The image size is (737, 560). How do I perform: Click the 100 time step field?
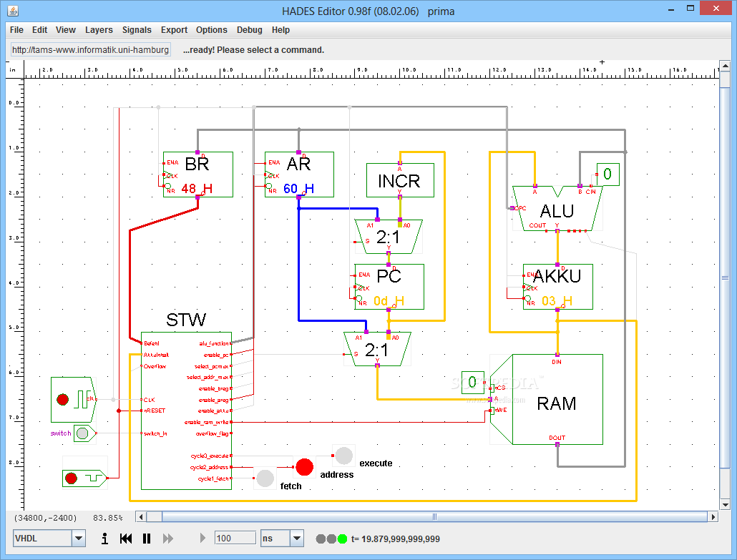point(235,538)
